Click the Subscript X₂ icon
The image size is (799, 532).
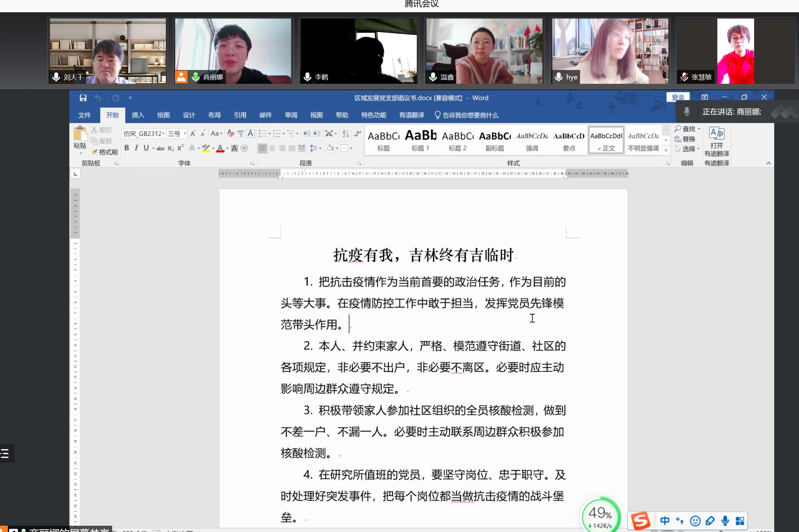click(x=171, y=148)
